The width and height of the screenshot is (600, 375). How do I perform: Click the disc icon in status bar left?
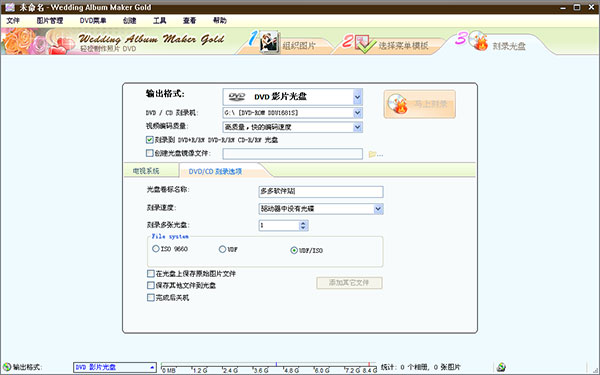[x=7, y=367]
